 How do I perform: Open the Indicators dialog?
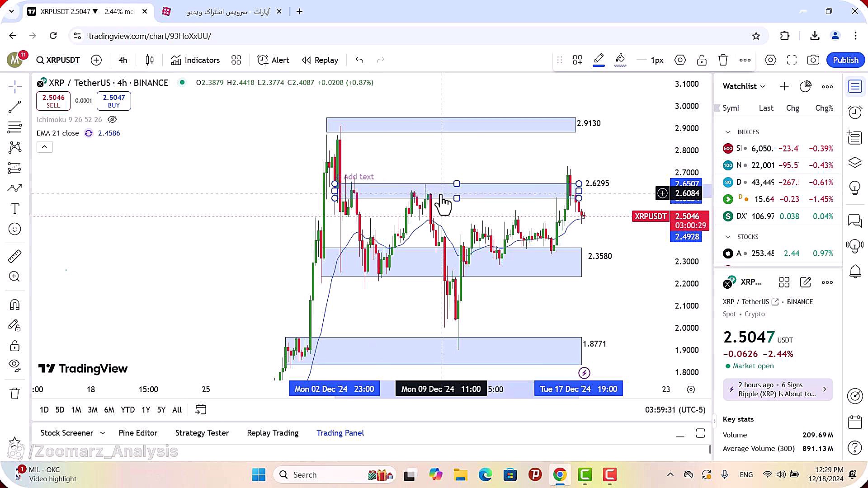[x=195, y=60]
